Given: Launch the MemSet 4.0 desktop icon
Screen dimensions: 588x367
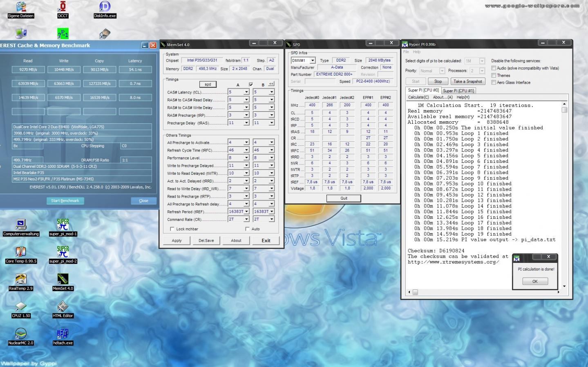Looking at the screenshot, I should 63,282.
